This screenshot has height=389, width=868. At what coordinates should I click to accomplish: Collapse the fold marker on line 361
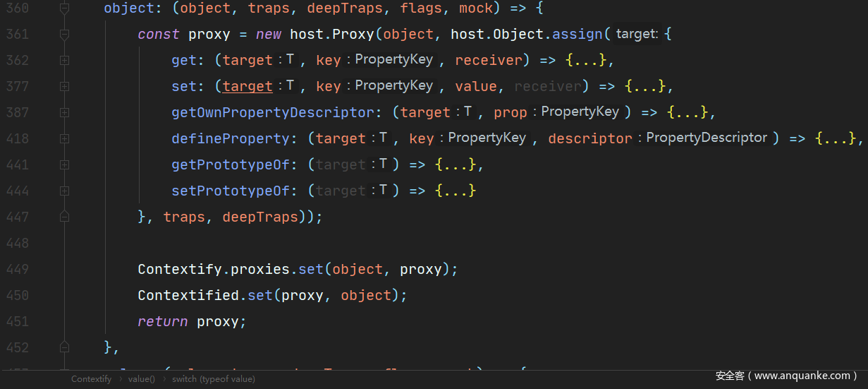[x=65, y=35]
